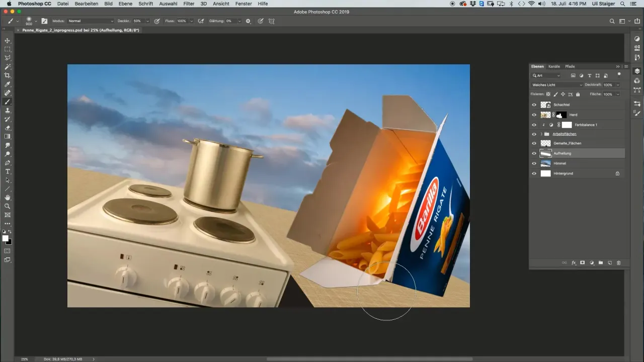Switch to the Pfade tab
The width and height of the screenshot is (644, 362).
pyautogui.click(x=570, y=66)
